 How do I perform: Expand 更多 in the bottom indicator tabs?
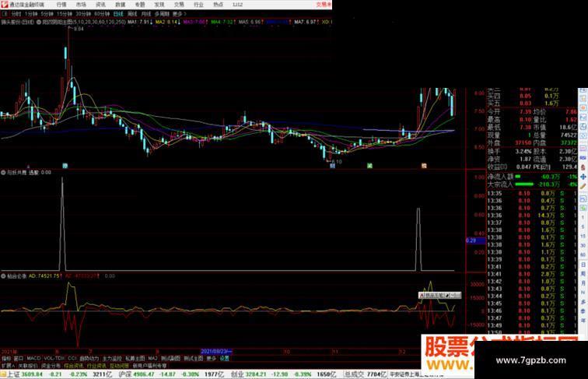pyautogui.click(x=211, y=359)
